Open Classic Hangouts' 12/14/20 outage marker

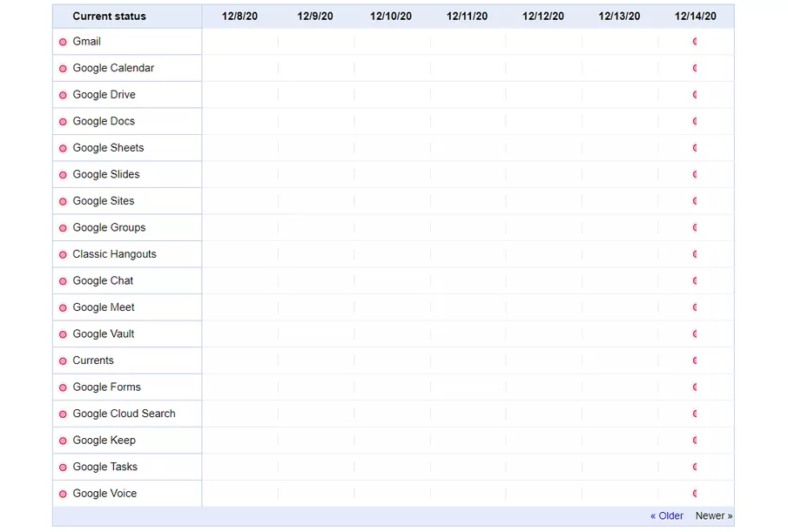(x=695, y=255)
